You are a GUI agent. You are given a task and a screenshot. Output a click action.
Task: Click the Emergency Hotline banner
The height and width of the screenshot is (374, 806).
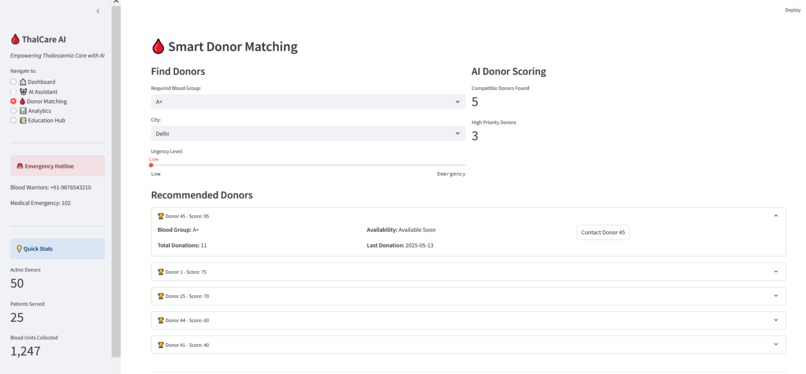click(58, 166)
